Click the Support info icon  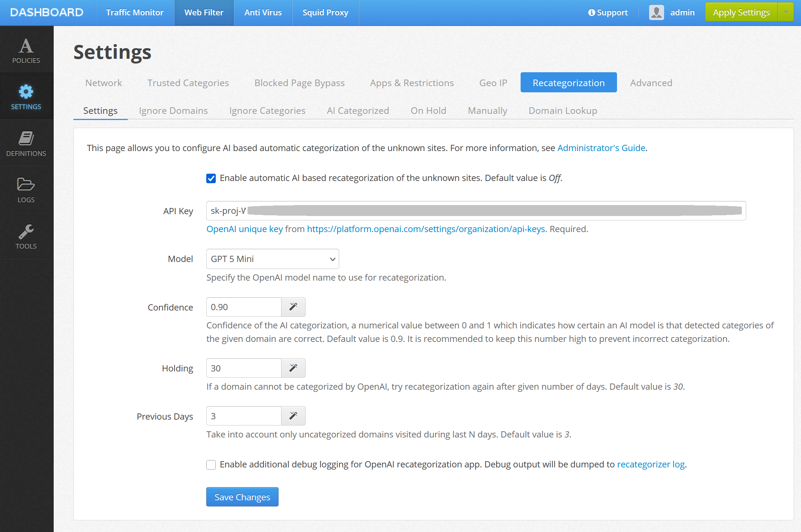pyautogui.click(x=591, y=12)
